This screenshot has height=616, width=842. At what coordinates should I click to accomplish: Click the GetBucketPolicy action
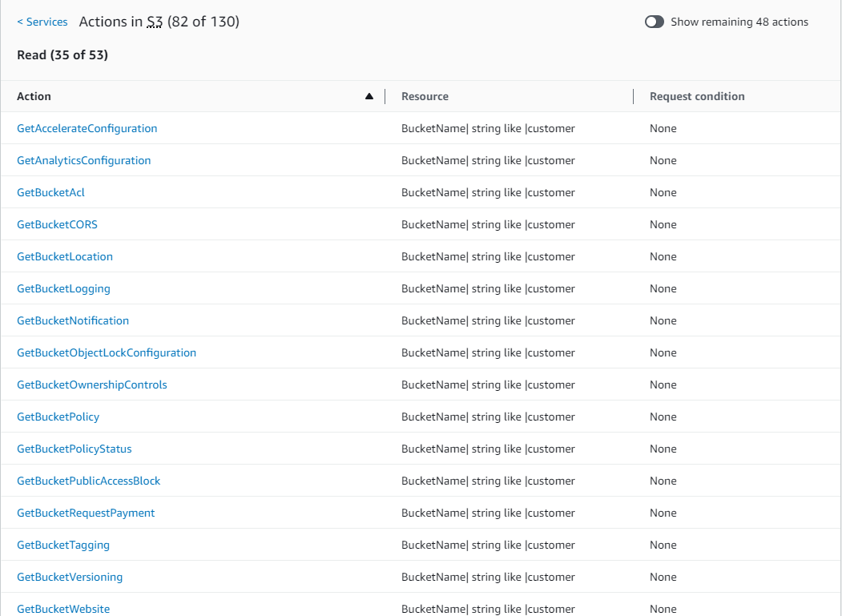58,417
